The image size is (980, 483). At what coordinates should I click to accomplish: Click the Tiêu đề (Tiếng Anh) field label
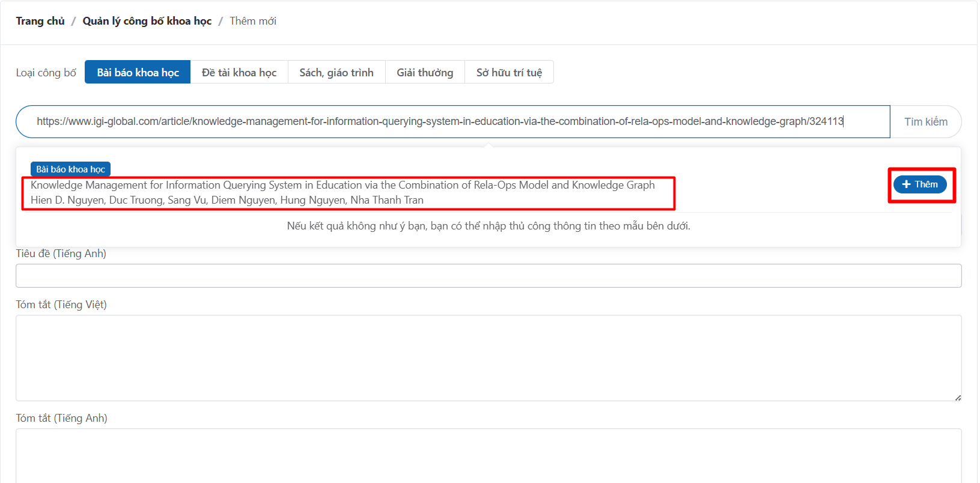pyautogui.click(x=61, y=254)
